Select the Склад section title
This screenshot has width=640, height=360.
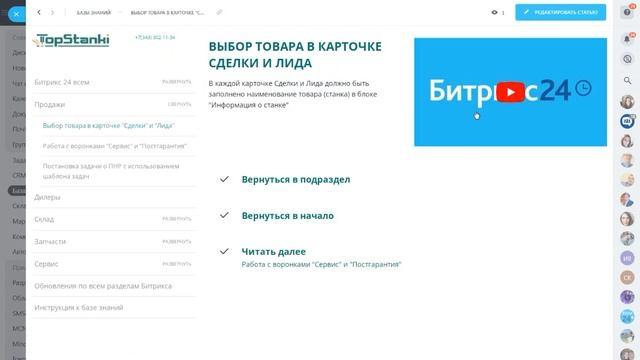[44, 219]
